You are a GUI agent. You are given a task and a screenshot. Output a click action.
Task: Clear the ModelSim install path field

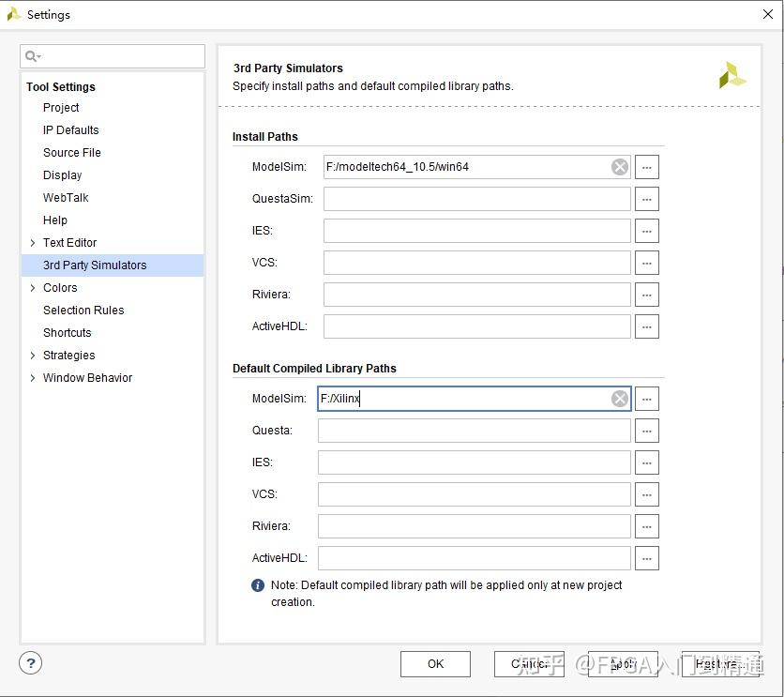click(x=620, y=167)
